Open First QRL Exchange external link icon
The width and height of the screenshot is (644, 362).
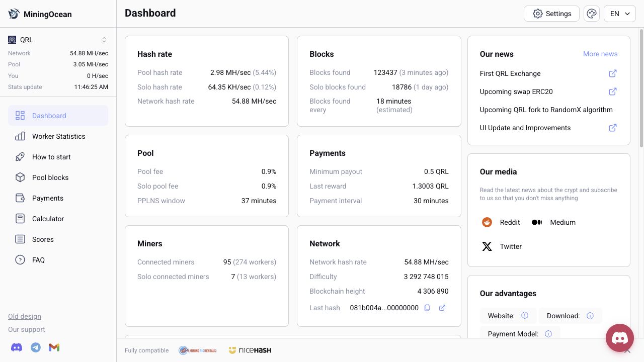point(613,73)
